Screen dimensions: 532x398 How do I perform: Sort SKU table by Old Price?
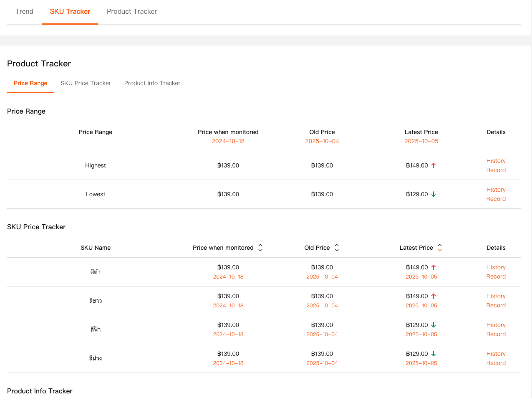[x=337, y=248]
